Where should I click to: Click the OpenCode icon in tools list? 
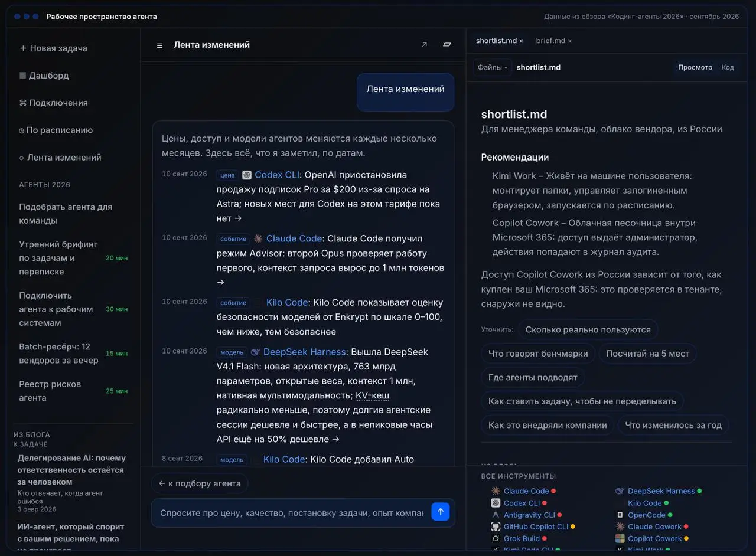click(x=620, y=515)
